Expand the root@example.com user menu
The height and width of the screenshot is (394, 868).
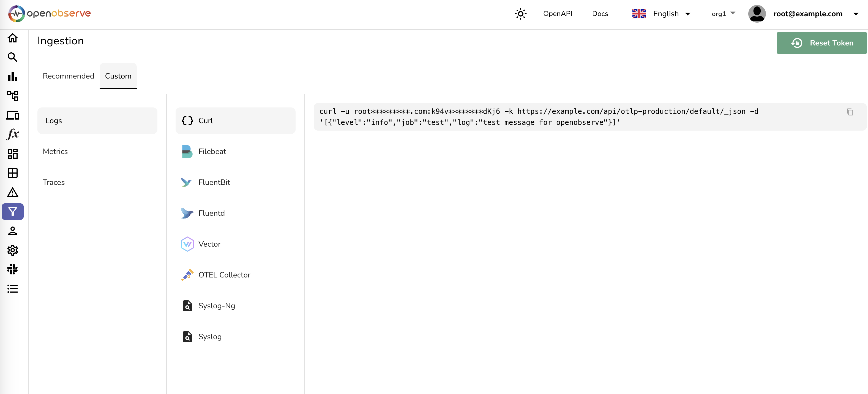pyautogui.click(x=807, y=14)
